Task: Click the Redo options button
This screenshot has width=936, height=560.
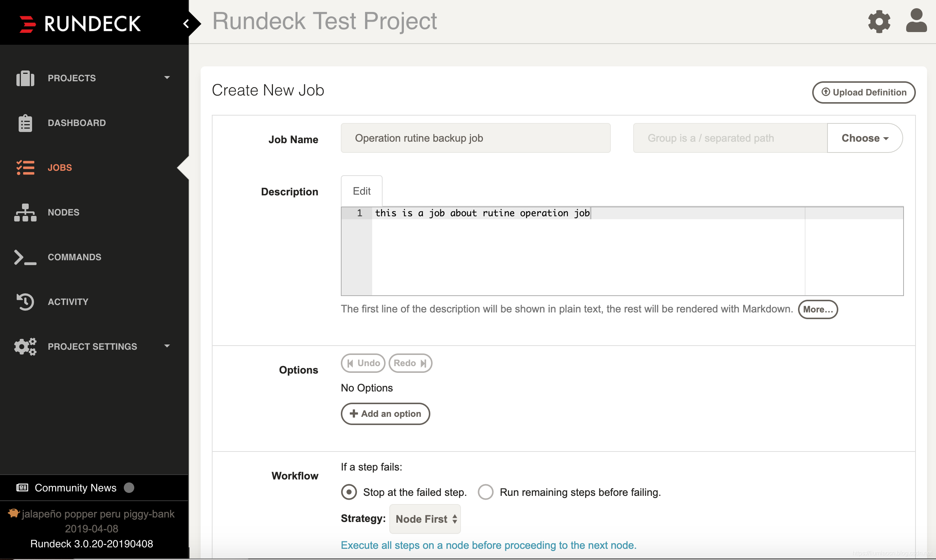Action: (410, 364)
